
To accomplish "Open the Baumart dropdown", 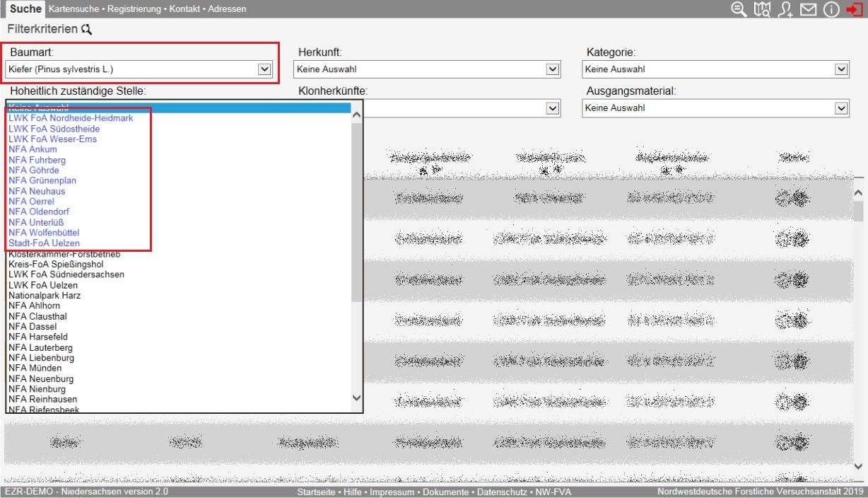I will point(264,69).
